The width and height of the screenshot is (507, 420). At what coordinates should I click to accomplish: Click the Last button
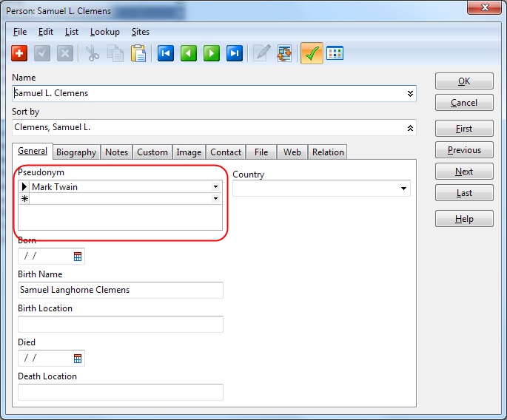(464, 193)
